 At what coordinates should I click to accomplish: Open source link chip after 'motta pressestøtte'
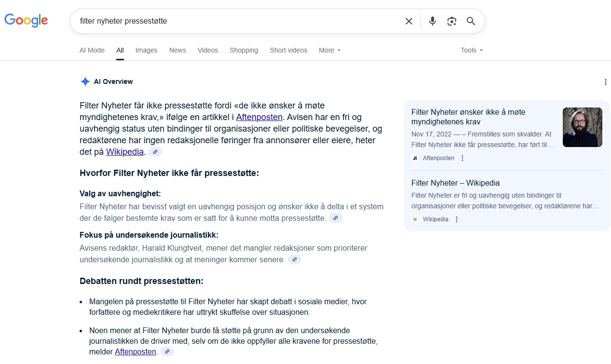pos(336,218)
